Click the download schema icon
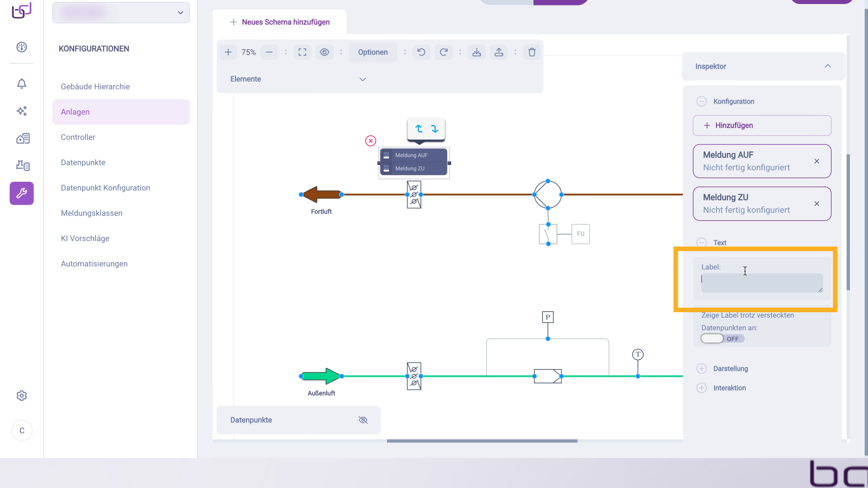 coord(476,52)
